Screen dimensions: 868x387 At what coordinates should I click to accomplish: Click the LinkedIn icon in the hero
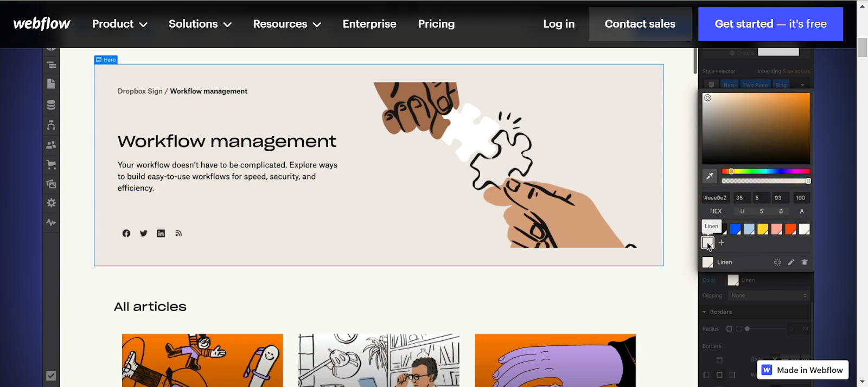(161, 234)
